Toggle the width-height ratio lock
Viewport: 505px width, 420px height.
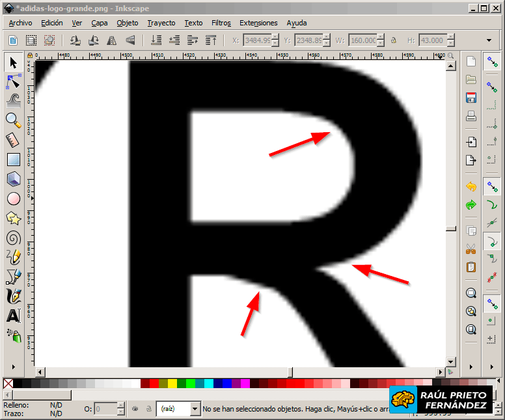click(x=394, y=40)
